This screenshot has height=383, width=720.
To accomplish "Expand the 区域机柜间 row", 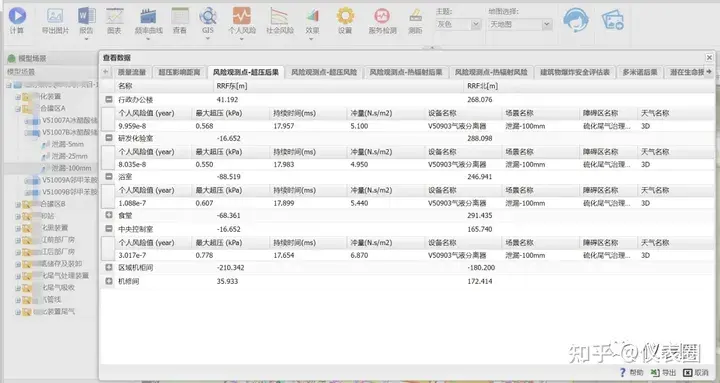I will coord(109,267).
